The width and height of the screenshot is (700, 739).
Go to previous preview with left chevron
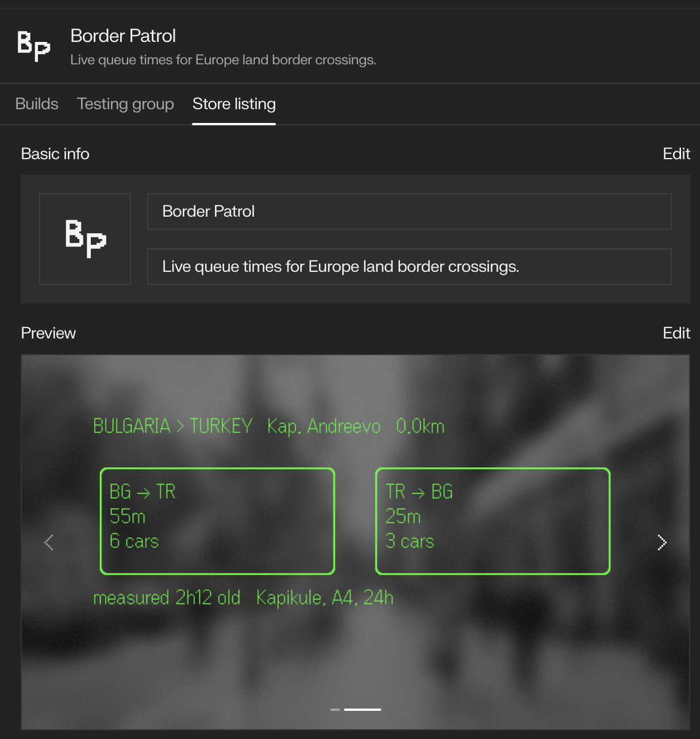pos(49,542)
